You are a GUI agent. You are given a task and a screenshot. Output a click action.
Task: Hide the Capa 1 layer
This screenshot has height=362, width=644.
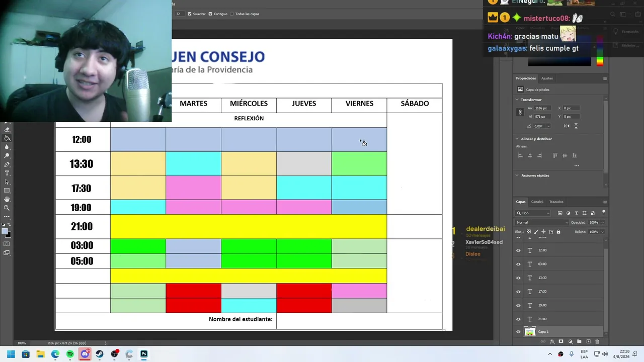[518, 332]
